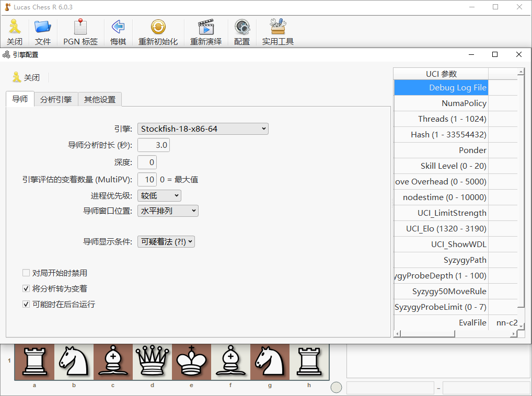The height and width of the screenshot is (396, 532).
Task: Select Syzygy50MoveRule row
Action: coord(456,291)
